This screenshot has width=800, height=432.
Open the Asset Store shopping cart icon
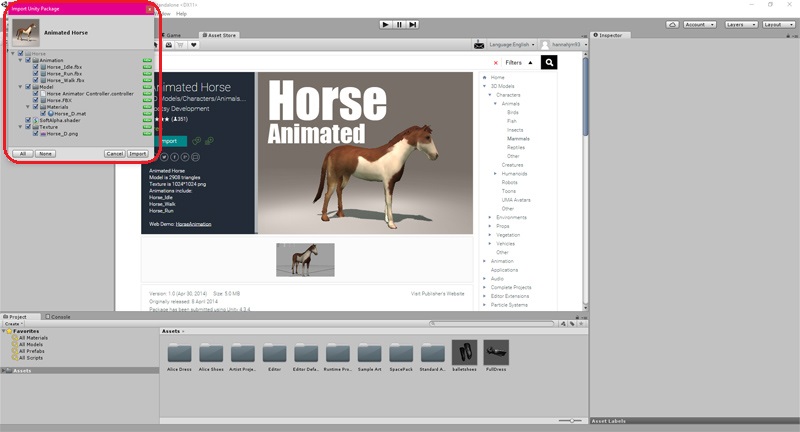(x=180, y=45)
